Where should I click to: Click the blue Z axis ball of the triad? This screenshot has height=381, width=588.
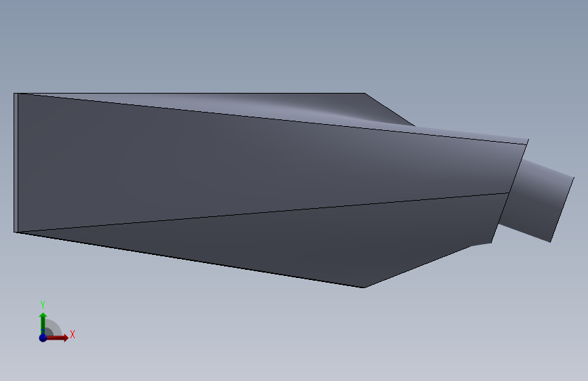click(43, 338)
